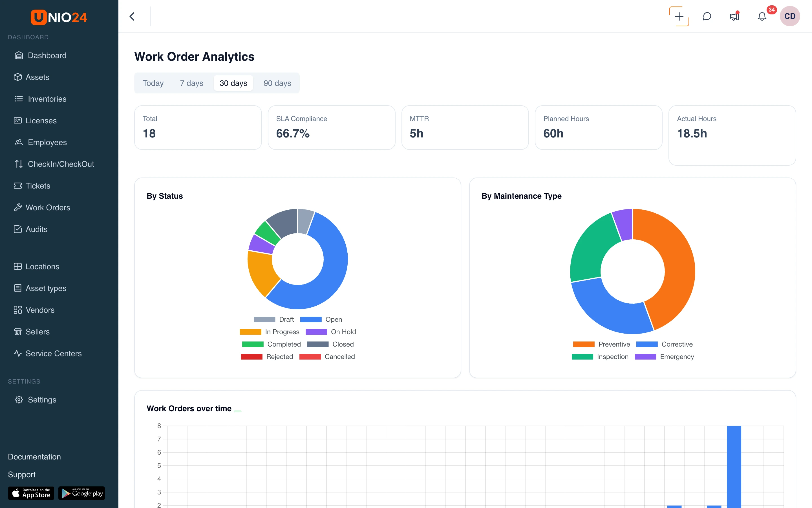Screen dimensions: 812x508
Task: Click the Planned Hours card
Action: [598, 127]
